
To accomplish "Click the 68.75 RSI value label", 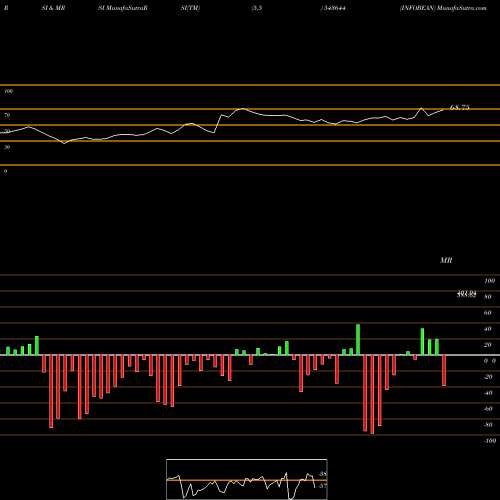I will point(459,107).
